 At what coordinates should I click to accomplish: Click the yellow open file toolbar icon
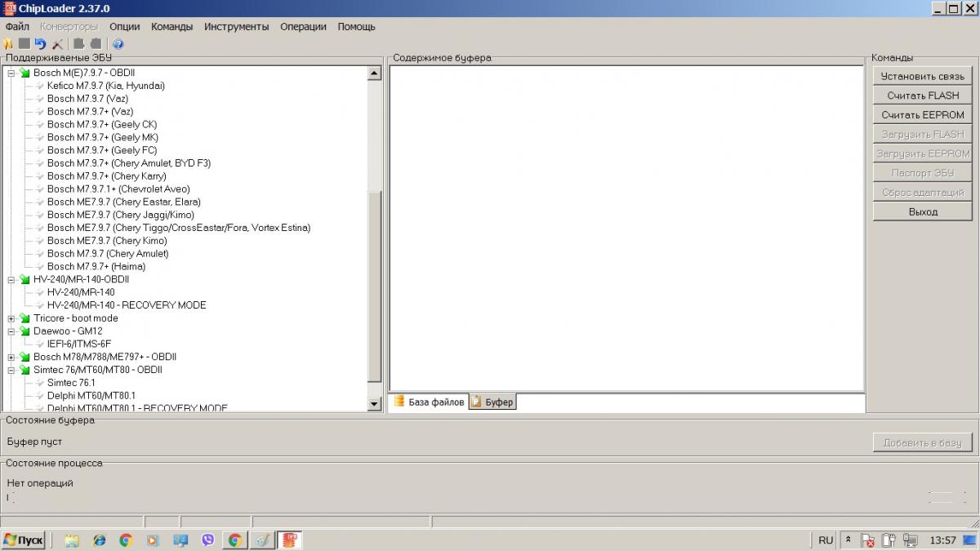[x=8, y=44]
